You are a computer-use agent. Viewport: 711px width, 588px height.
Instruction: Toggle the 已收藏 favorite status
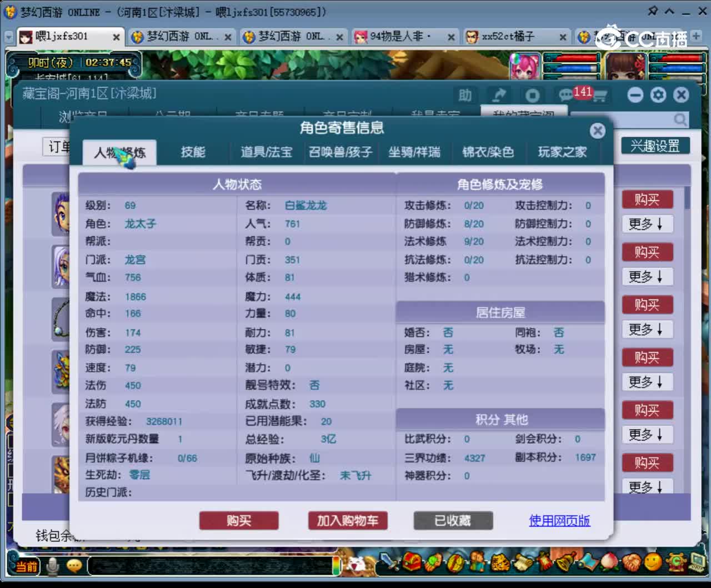tap(453, 521)
